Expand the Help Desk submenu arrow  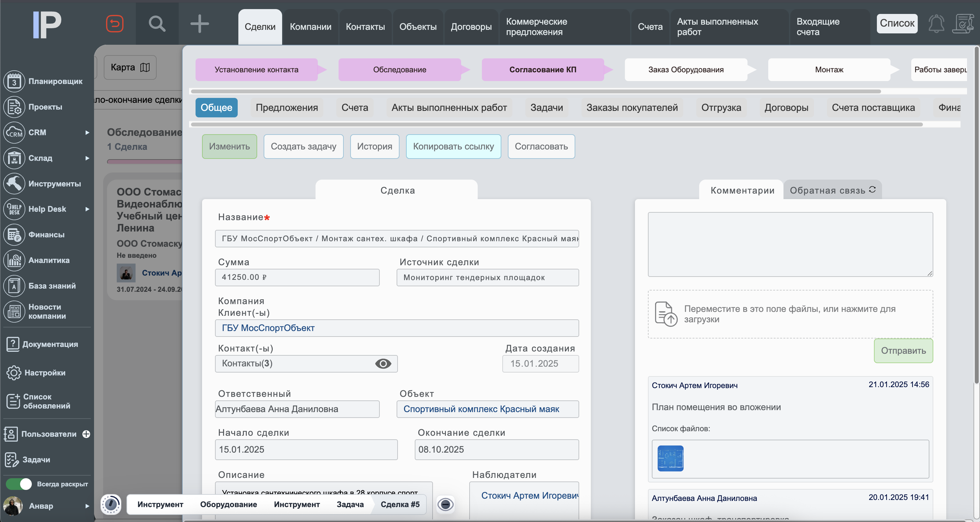(x=87, y=209)
